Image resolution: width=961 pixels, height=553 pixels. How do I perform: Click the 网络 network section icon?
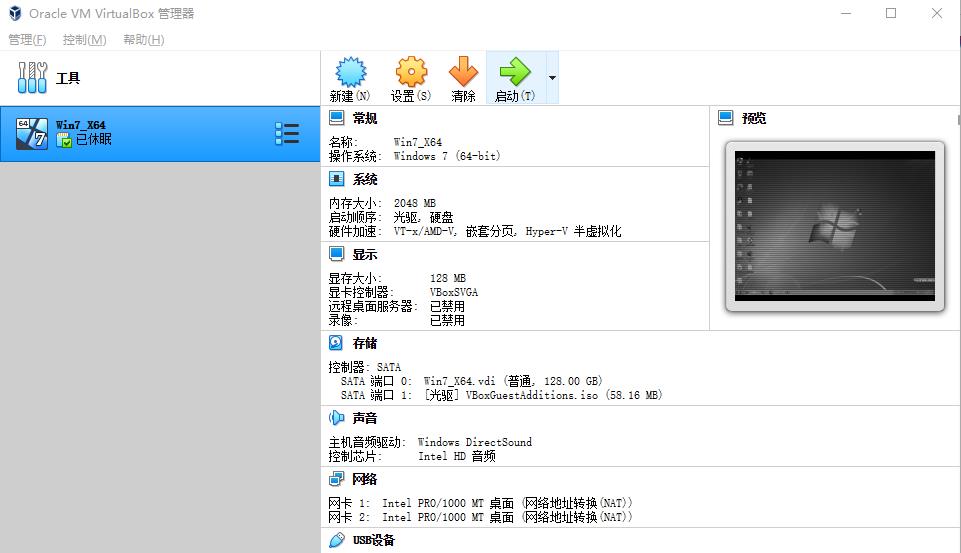click(x=336, y=479)
